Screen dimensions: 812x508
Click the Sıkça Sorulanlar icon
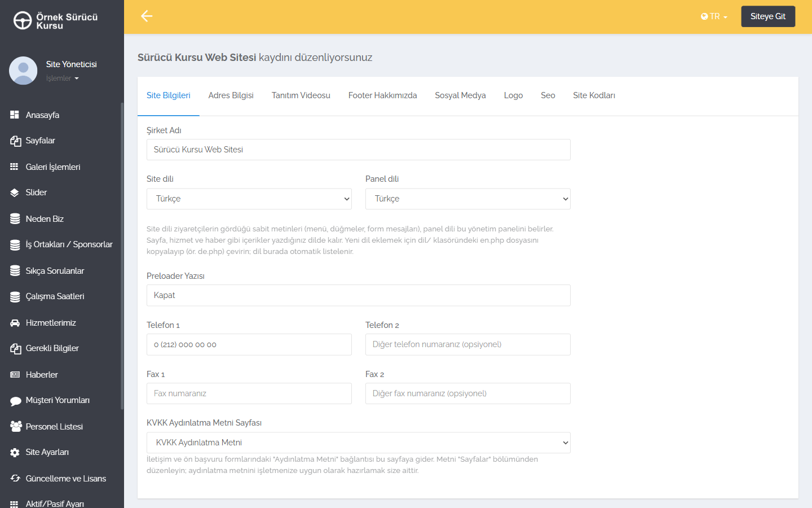[15, 271]
